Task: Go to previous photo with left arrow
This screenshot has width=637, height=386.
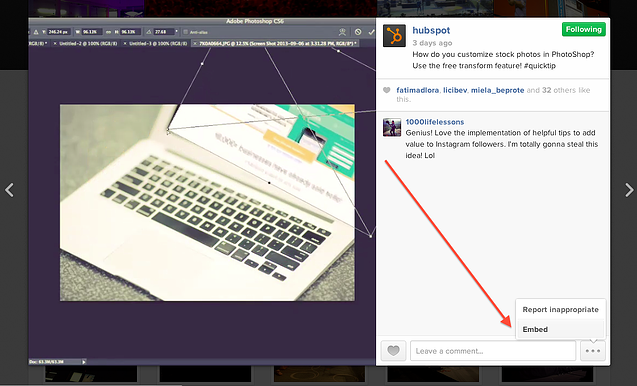Action: [9, 190]
